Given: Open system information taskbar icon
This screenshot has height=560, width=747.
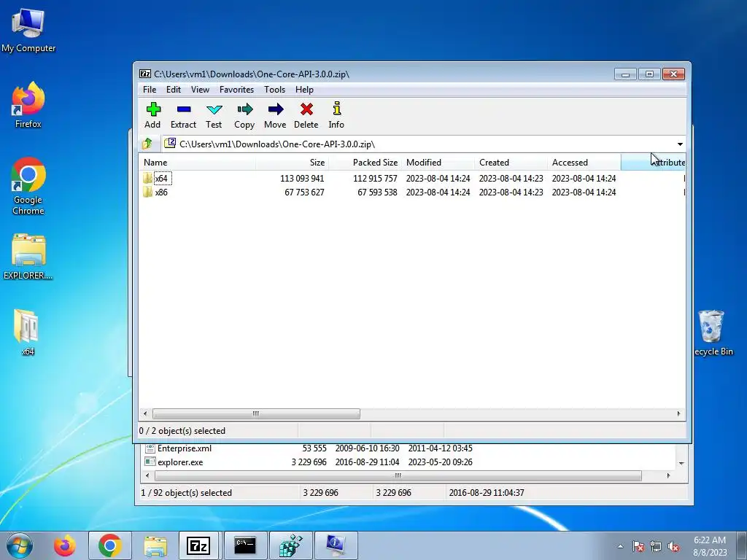Looking at the screenshot, I should coord(336,545).
